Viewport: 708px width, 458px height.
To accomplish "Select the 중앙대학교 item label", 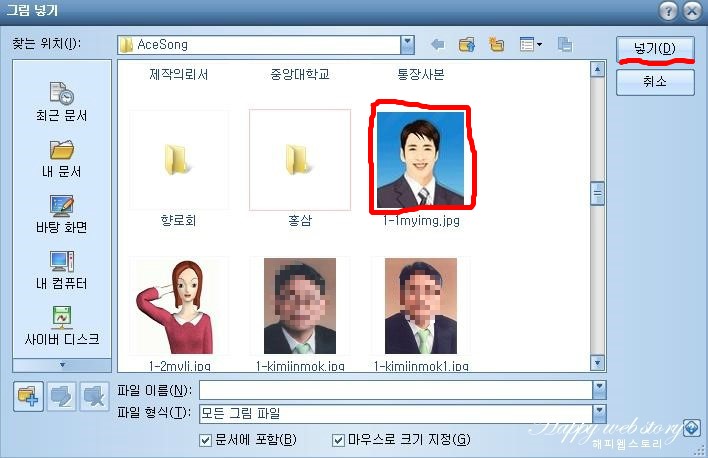I will [x=300, y=75].
